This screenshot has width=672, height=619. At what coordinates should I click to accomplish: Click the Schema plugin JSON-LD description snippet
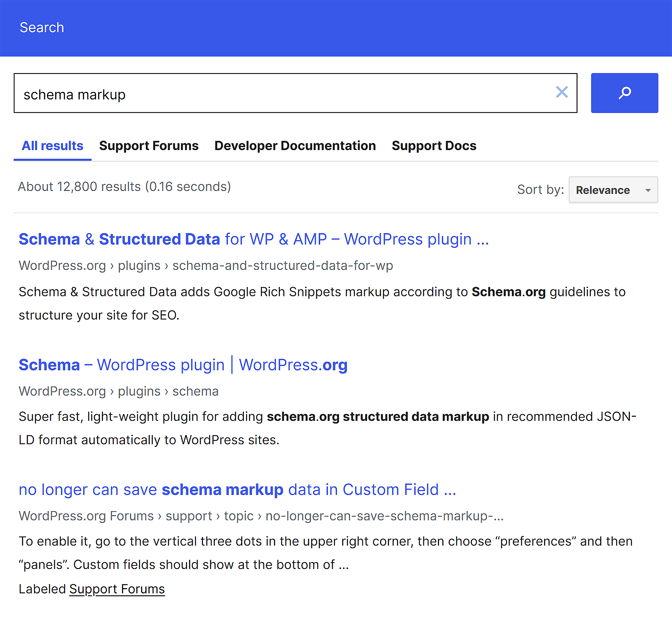(x=327, y=428)
